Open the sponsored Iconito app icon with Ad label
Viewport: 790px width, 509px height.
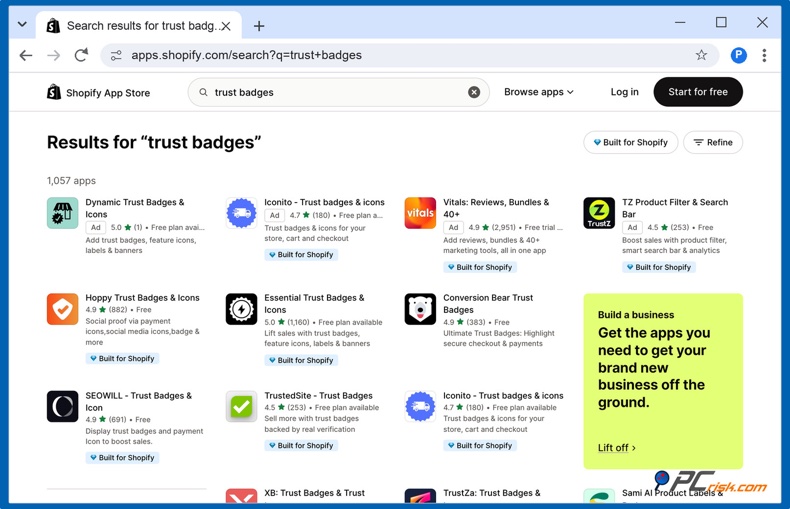241,213
